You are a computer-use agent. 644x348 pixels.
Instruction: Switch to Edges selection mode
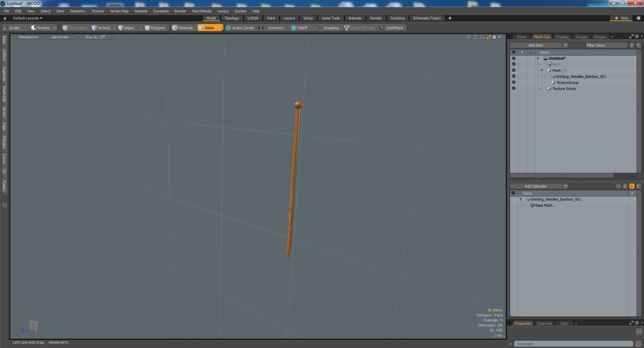click(129, 28)
